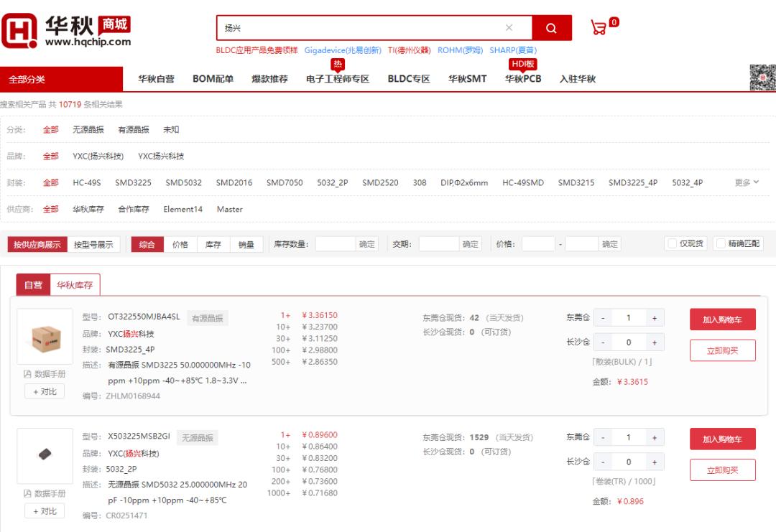This screenshot has height=532, width=776.
Task: Open SHARP(夏普) link
Action: (x=513, y=50)
